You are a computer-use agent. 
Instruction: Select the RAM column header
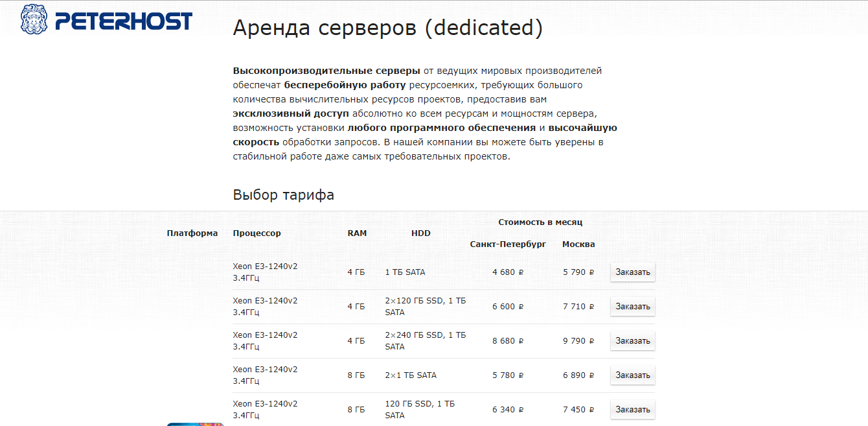coord(357,233)
